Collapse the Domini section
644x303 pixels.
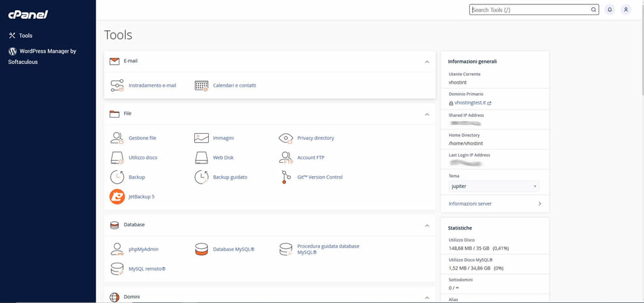pyautogui.click(x=427, y=297)
